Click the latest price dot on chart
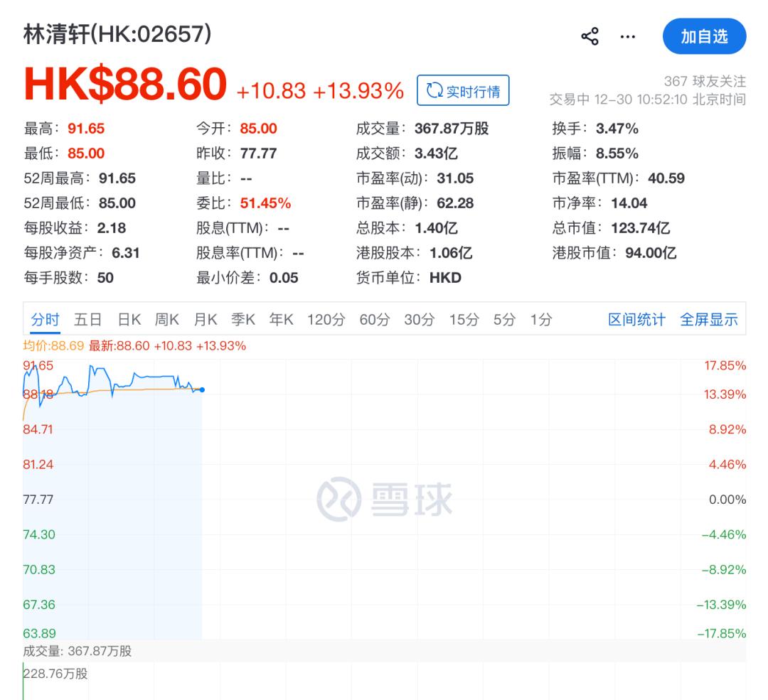 (x=202, y=389)
